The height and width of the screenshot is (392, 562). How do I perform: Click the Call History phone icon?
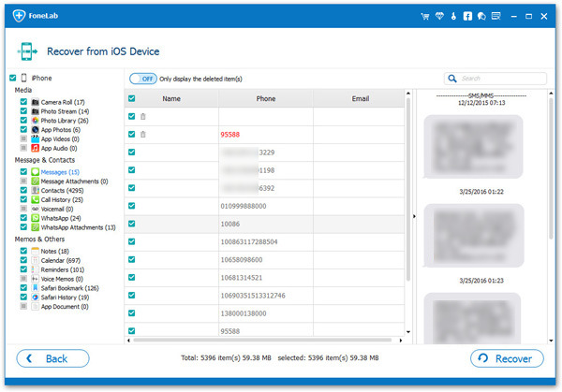click(x=36, y=200)
